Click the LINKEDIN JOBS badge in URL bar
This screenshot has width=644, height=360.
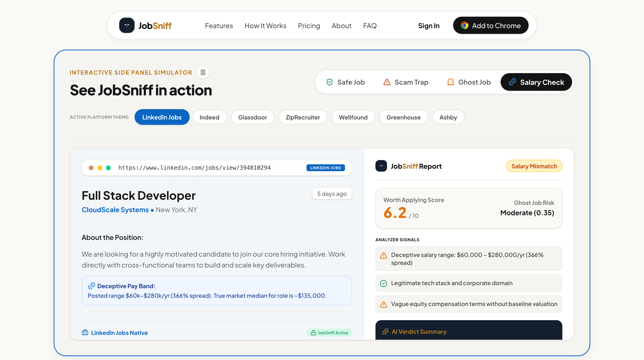point(325,168)
